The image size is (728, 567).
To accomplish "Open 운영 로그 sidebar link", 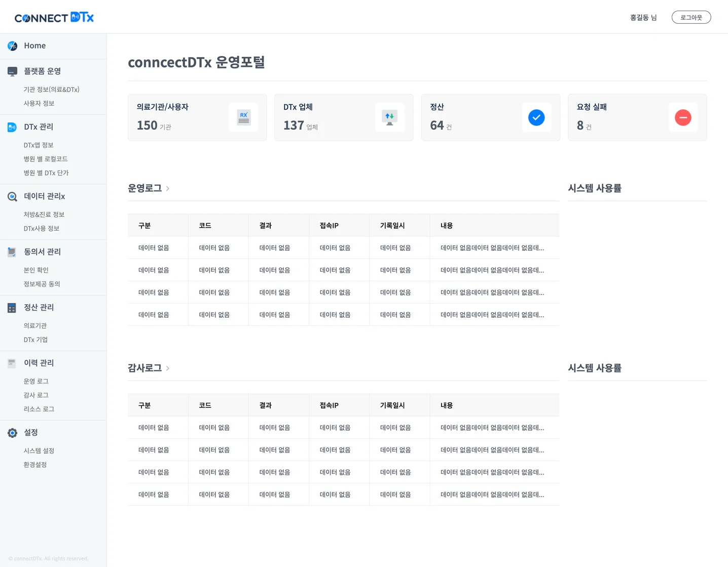I will [35, 382].
